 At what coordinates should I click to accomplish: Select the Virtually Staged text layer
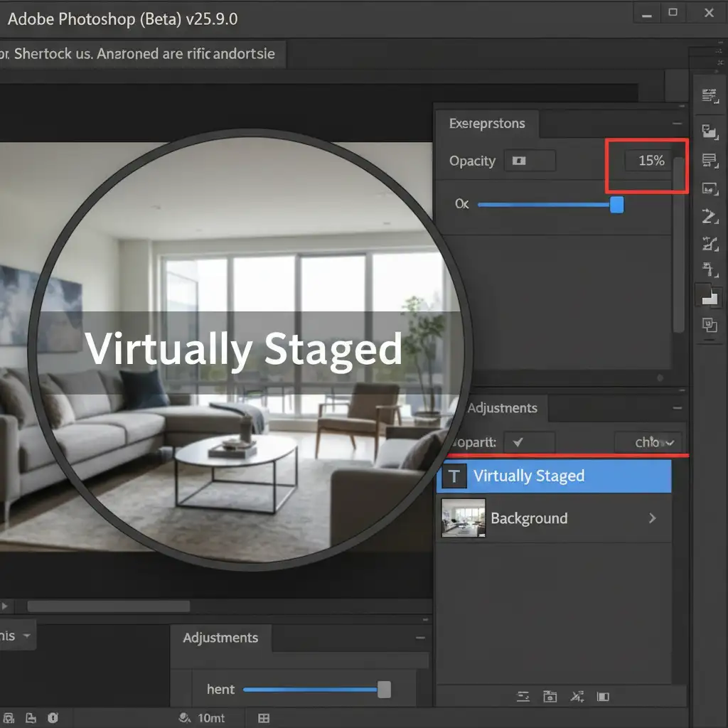[555, 476]
